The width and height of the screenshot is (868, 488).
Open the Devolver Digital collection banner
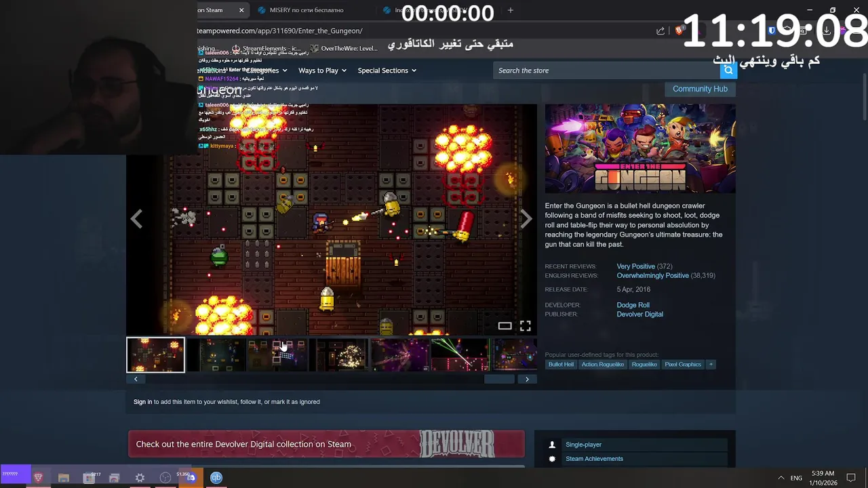326,444
